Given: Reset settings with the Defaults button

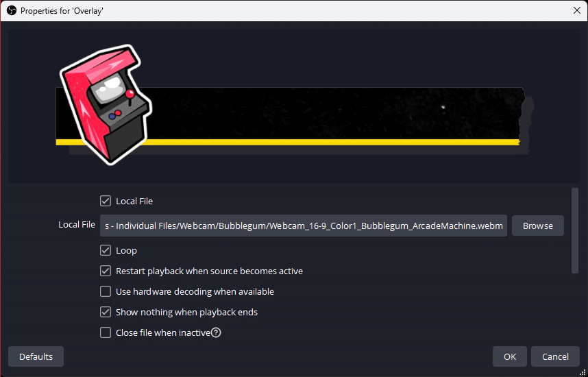Looking at the screenshot, I should click(36, 356).
